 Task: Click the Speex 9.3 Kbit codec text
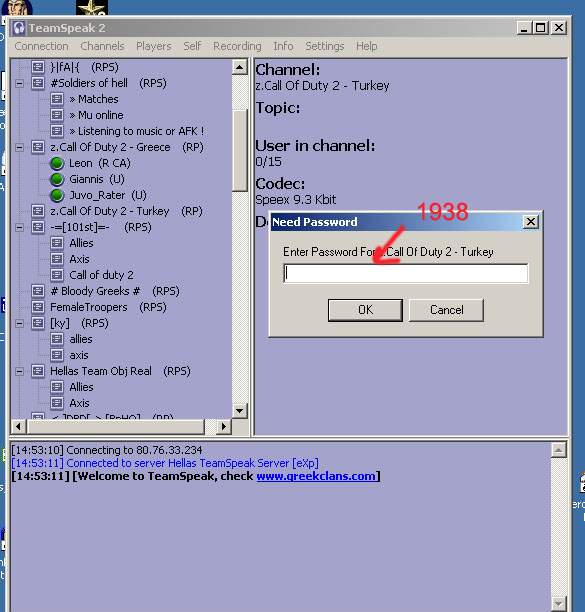(295, 200)
